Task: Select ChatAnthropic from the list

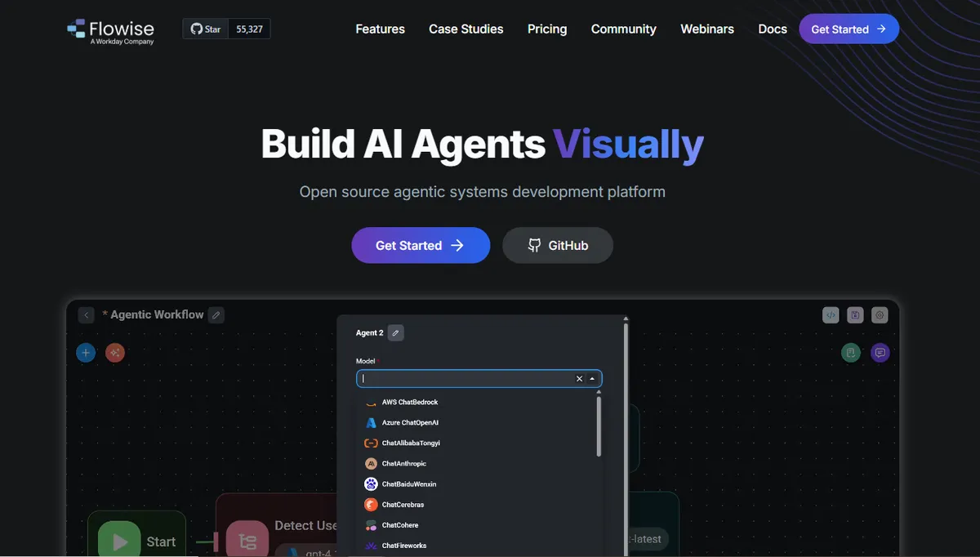Action: click(478, 464)
